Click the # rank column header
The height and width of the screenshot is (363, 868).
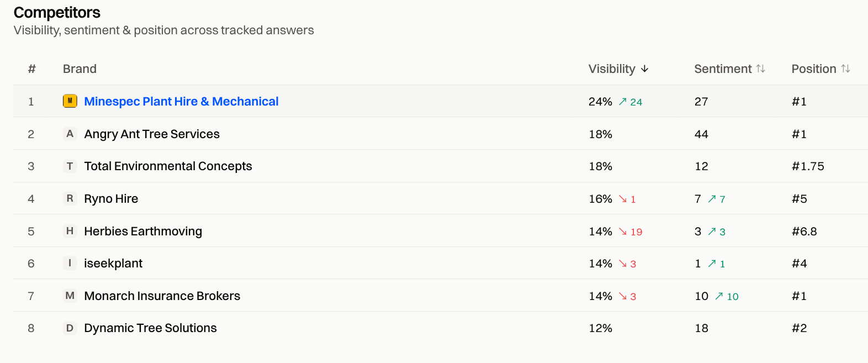[31, 69]
